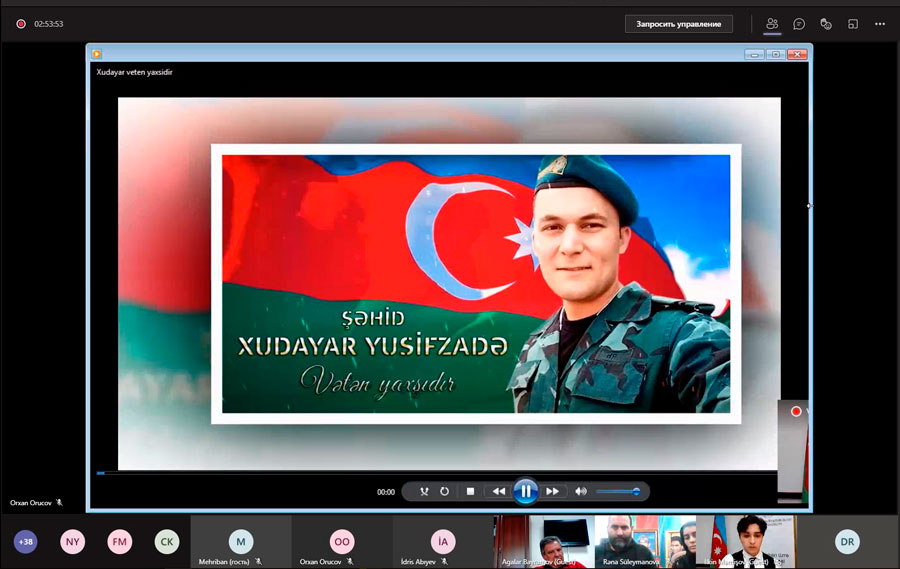Click the Xudayar veten yaxsidir title text
This screenshot has height=569, width=900.
coord(134,72)
